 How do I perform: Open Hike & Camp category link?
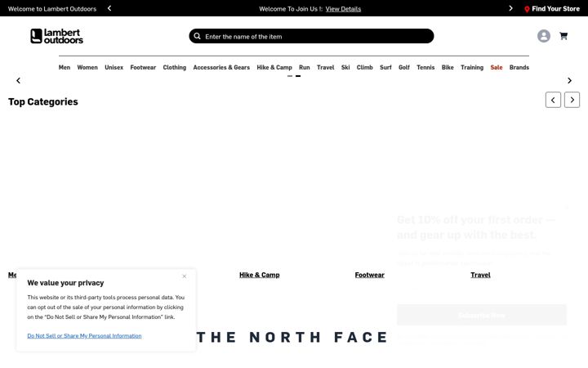(260, 275)
